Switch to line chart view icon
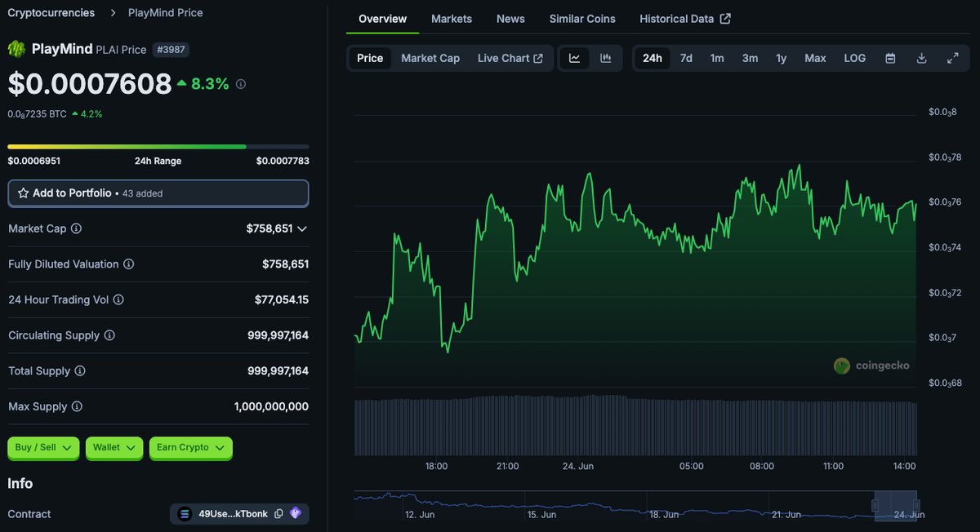 click(x=574, y=58)
